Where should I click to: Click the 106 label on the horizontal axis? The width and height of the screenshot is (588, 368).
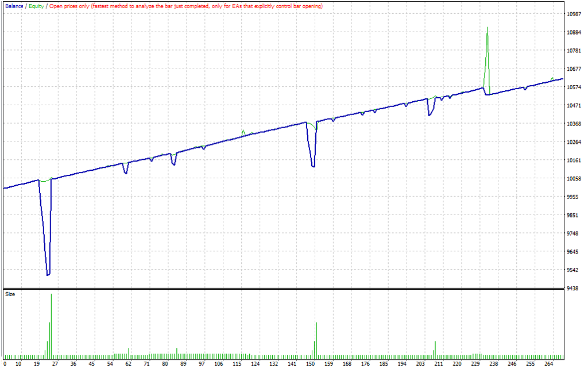click(219, 364)
